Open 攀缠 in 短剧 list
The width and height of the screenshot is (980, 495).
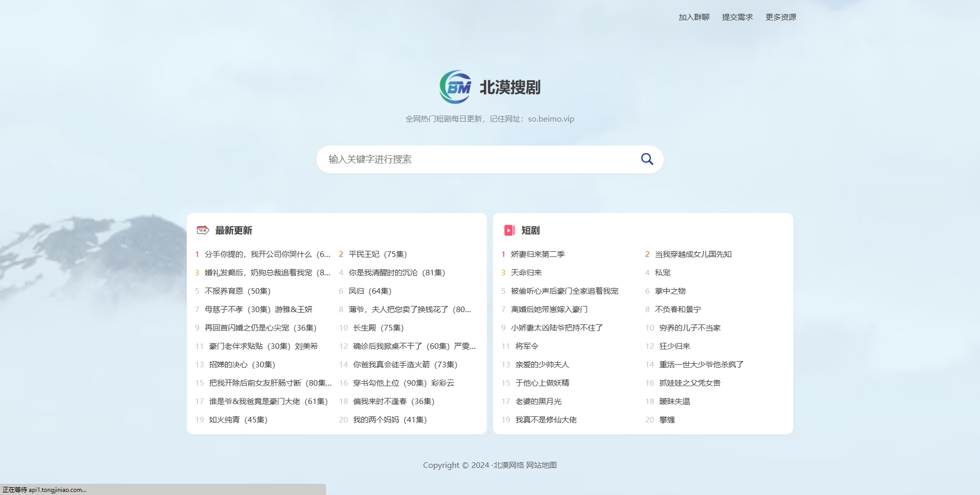pyautogui.click(x=667, y=419)
